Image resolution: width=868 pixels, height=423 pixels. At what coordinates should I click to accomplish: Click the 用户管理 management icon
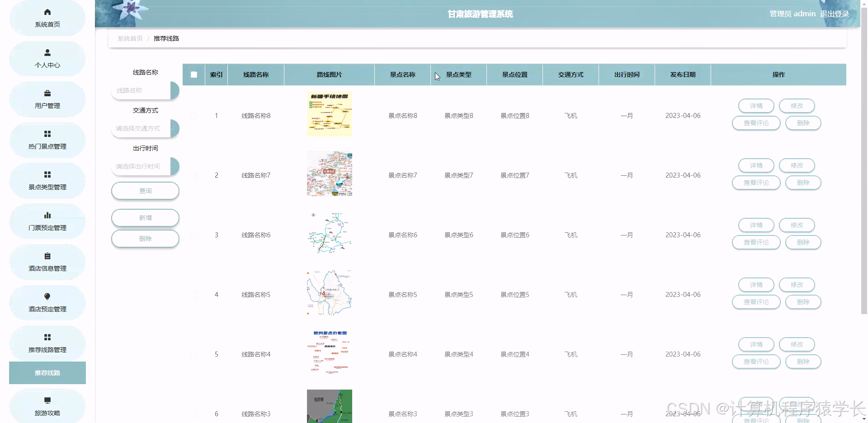tap(47, 93)
